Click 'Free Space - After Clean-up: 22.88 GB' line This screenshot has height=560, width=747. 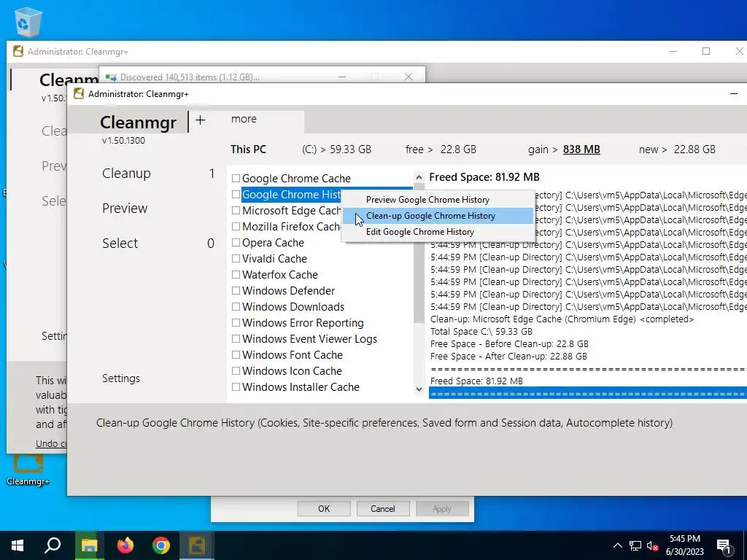pos(508,356)
